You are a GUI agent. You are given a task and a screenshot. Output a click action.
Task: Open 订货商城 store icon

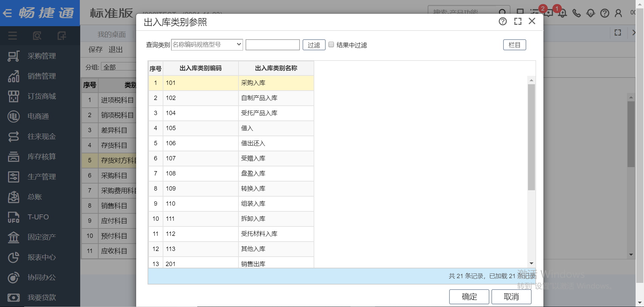13,96
